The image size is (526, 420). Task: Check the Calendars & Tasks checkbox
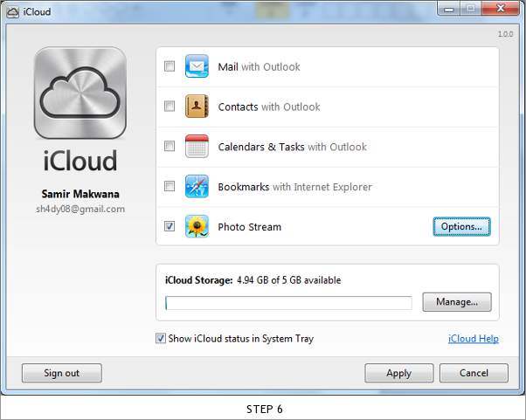coord(170,146)
